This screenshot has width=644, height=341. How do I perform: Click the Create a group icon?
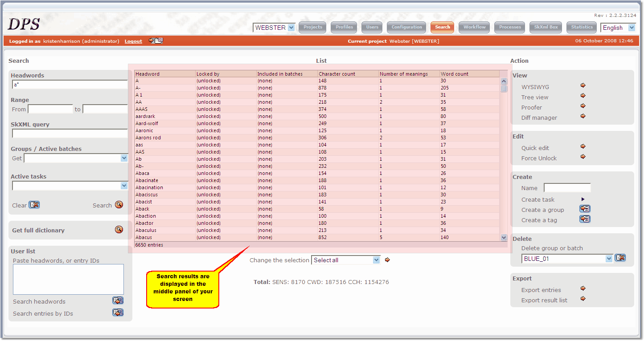(x=585, y=209)
